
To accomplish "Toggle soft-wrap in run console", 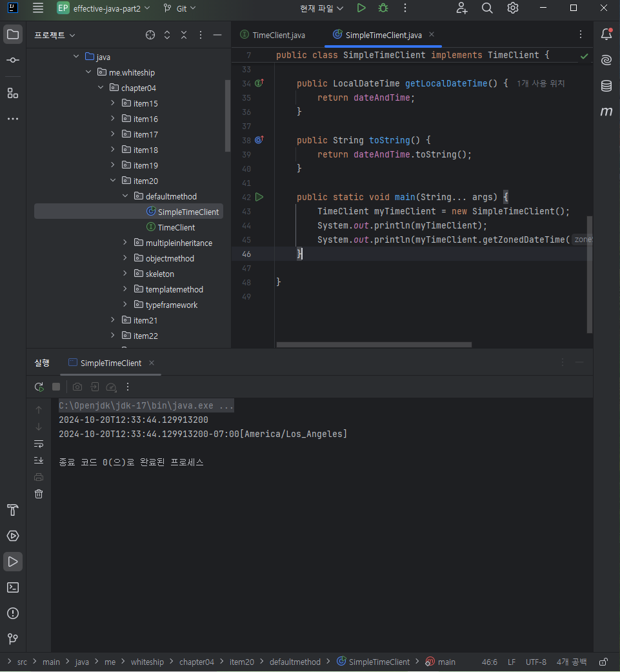I will (39, 443).
